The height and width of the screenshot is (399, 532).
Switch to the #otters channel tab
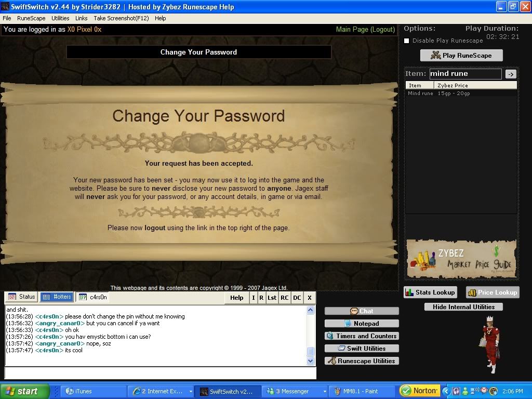click(x=57, y=297)
